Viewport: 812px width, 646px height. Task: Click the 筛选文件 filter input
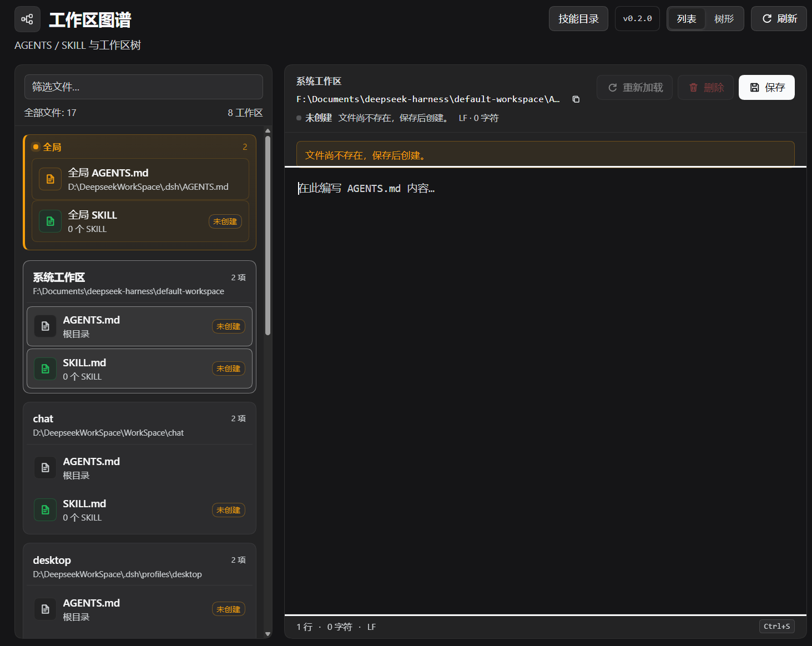[x=143, y=87]
